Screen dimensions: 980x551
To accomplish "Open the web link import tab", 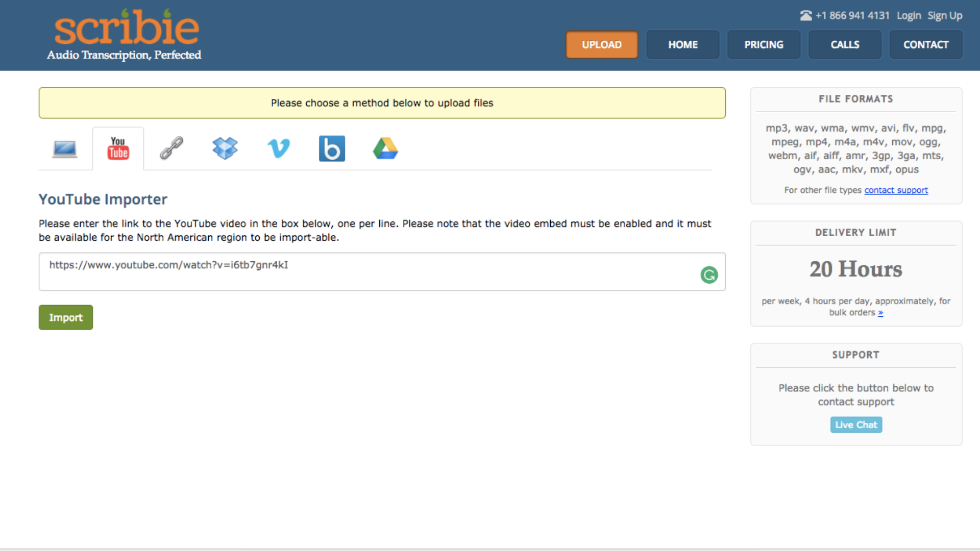I will 171,148.
